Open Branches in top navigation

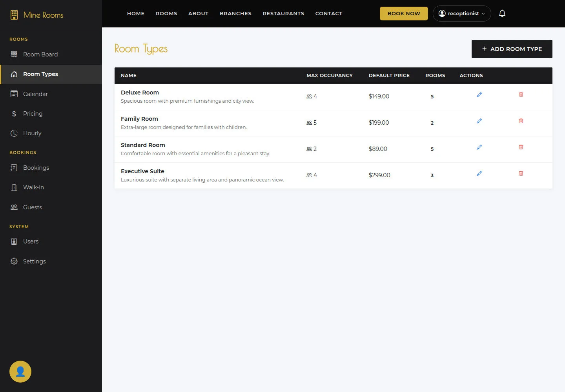[235, 14]
